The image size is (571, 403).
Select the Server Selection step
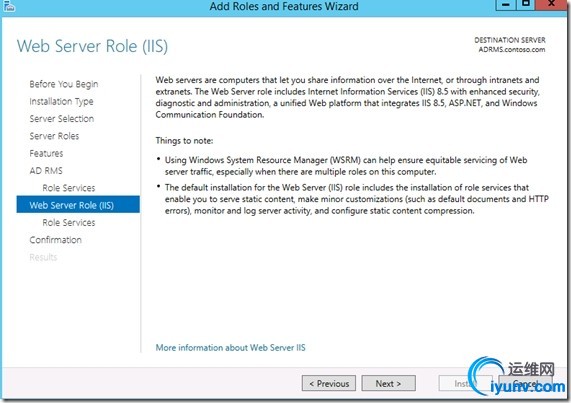point(62,119)
